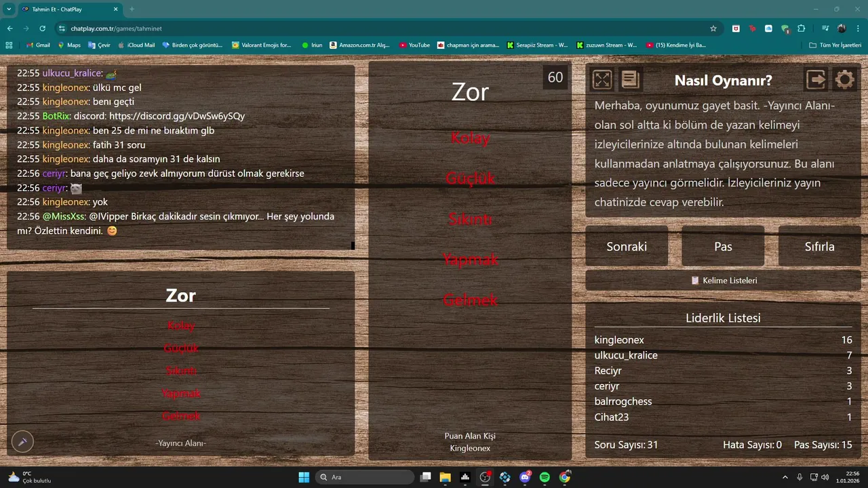Open Spotify from the taskbar
This screenshot has height=488, width=868.
(545, 477)
